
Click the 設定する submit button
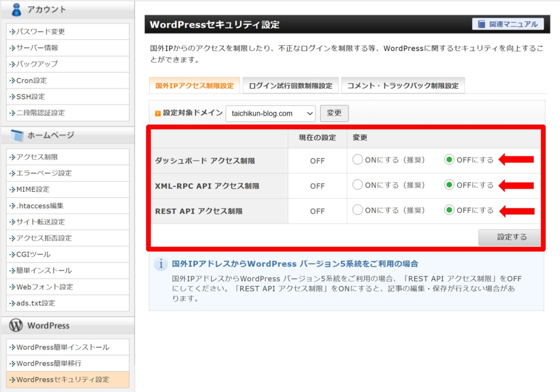(509, 237)
